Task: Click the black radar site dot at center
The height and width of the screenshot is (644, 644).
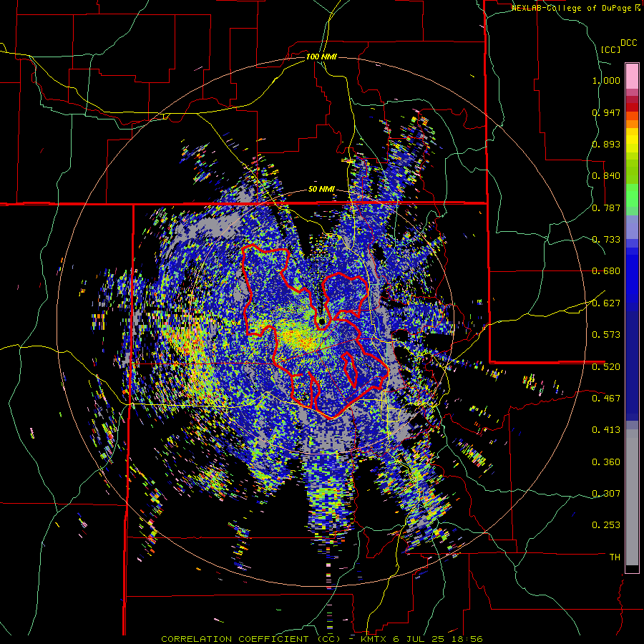Action: [321, 321]
